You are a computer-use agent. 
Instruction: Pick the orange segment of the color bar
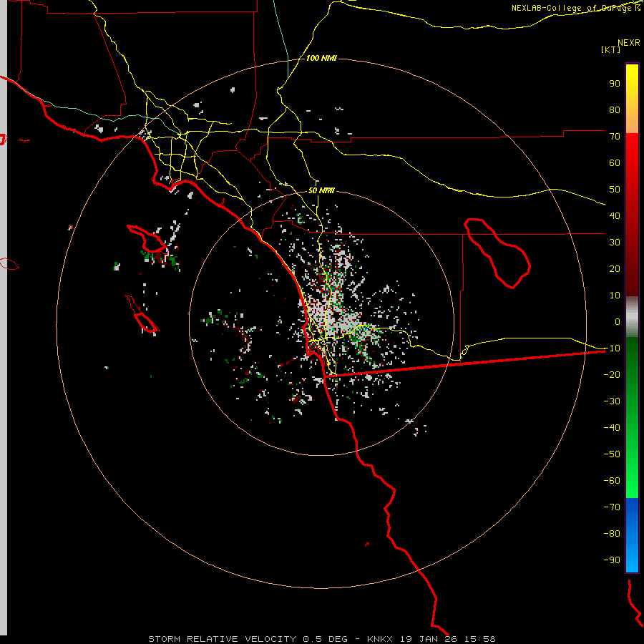pos(632,119)
